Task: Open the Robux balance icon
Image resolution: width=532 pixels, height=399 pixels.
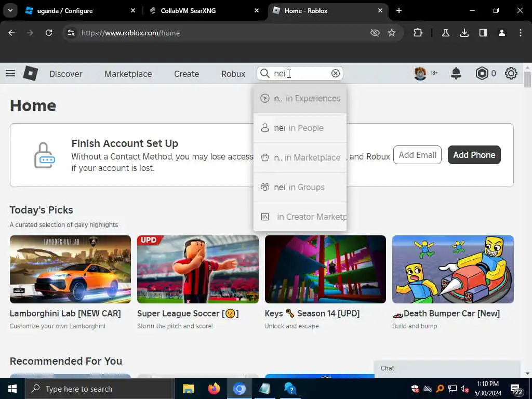Action: 482,73
